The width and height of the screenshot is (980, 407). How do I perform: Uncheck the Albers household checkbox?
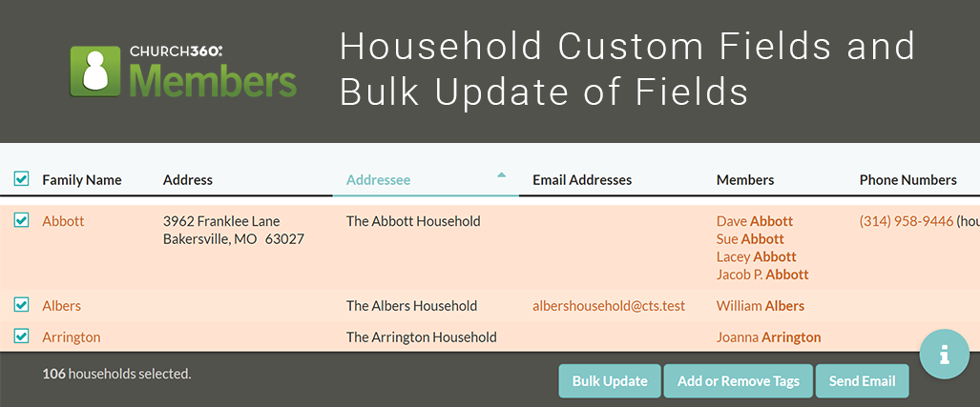tap(21, 305)
